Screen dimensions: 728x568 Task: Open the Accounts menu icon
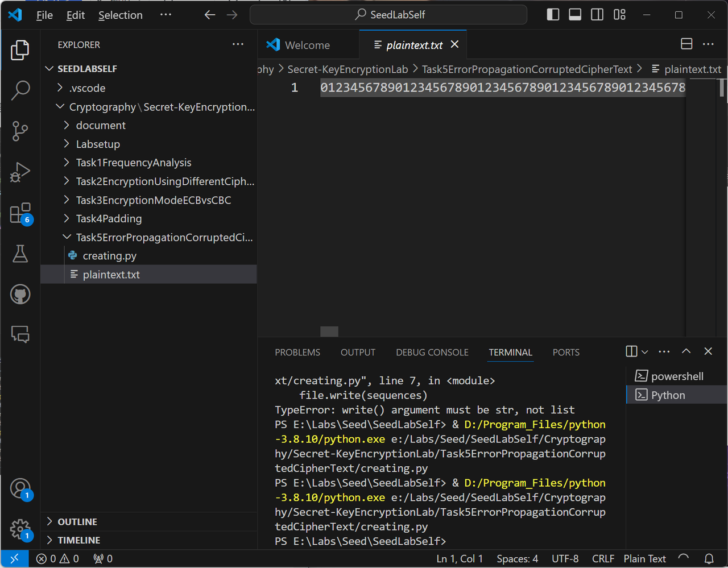[21, 489]
